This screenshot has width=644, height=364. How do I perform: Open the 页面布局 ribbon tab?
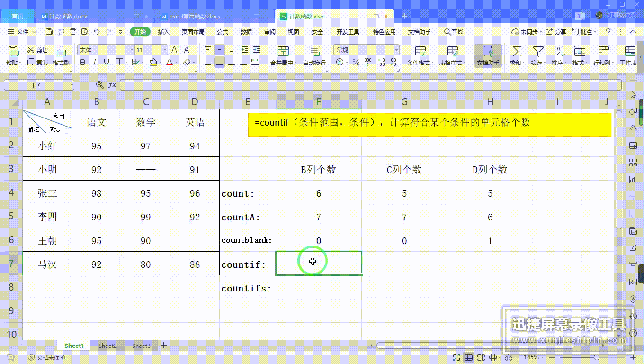click(x=193, y=32)
